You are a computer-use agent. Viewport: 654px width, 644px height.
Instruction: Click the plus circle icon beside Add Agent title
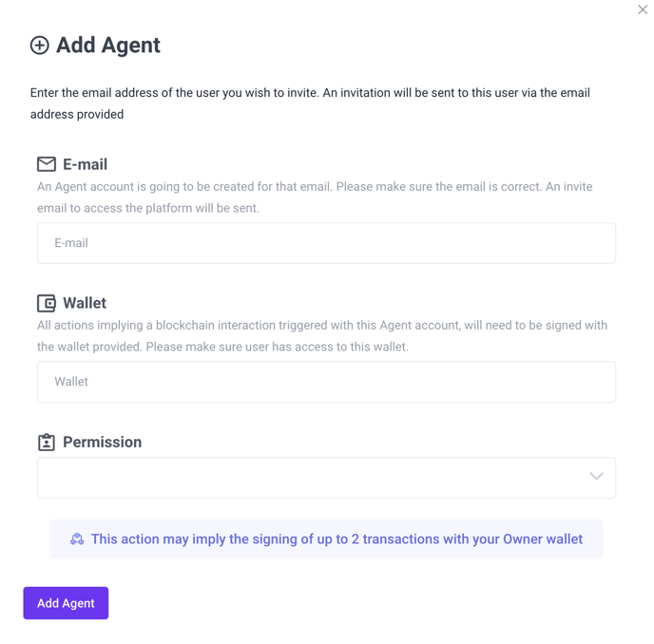(40, 46)
